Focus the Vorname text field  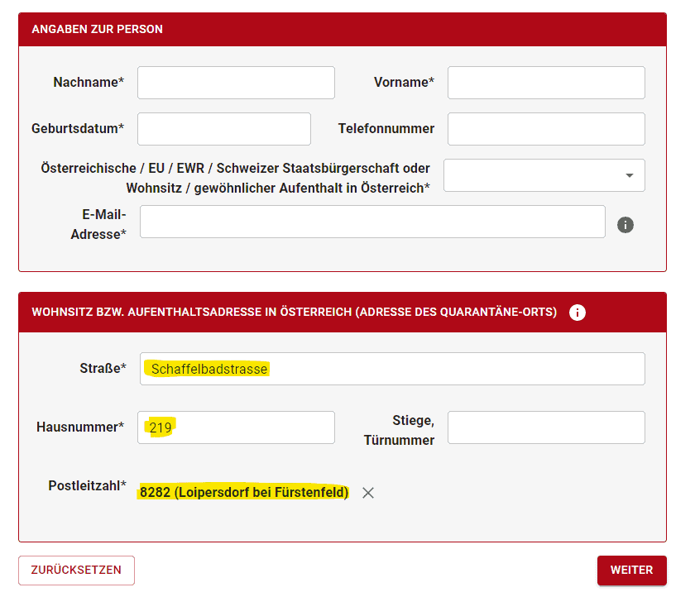click(546, 83)
